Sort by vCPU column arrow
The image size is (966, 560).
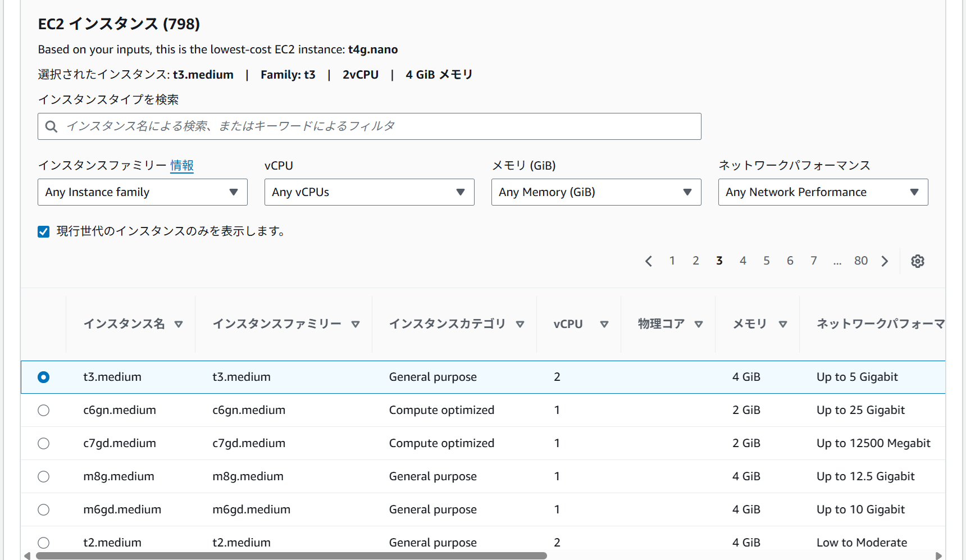[604, 324]
